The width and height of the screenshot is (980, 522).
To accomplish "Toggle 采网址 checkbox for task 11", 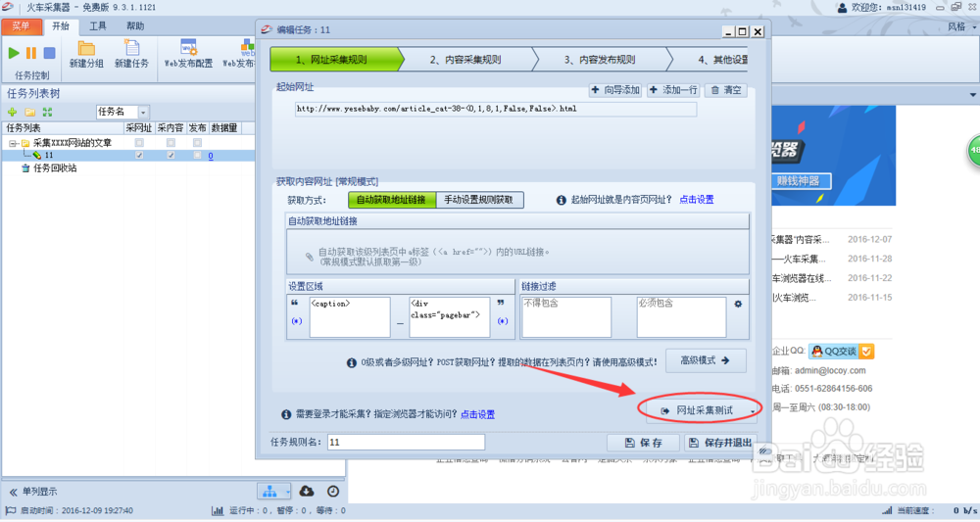I will (139, 155).
